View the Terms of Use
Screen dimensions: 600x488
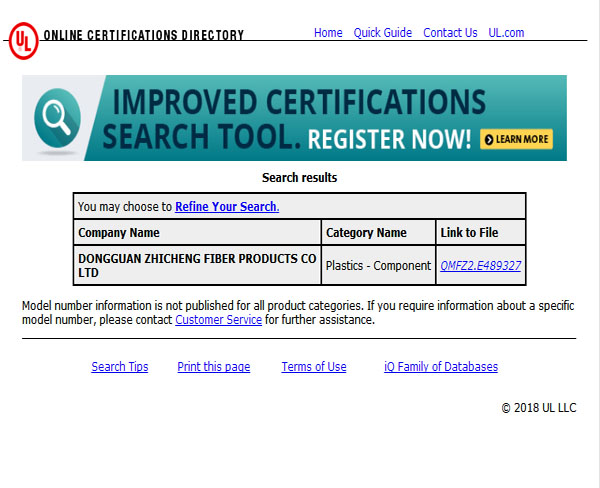[x=314, y=367]
